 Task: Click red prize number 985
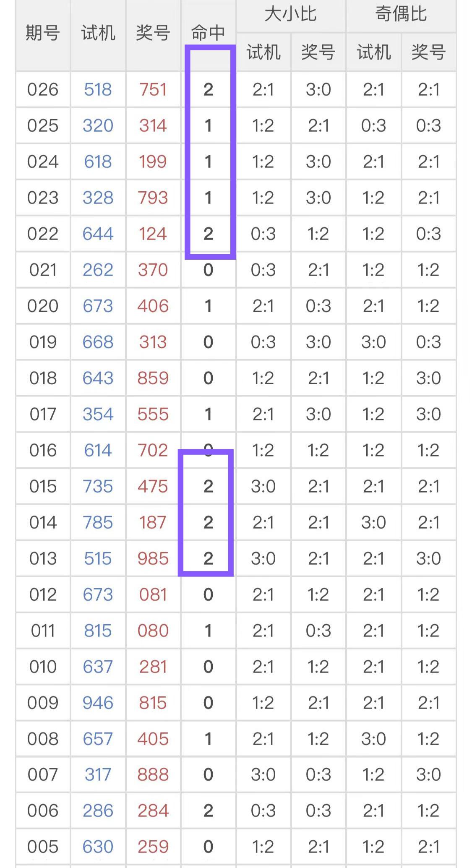pyautogui.click(x=153, y=558)
